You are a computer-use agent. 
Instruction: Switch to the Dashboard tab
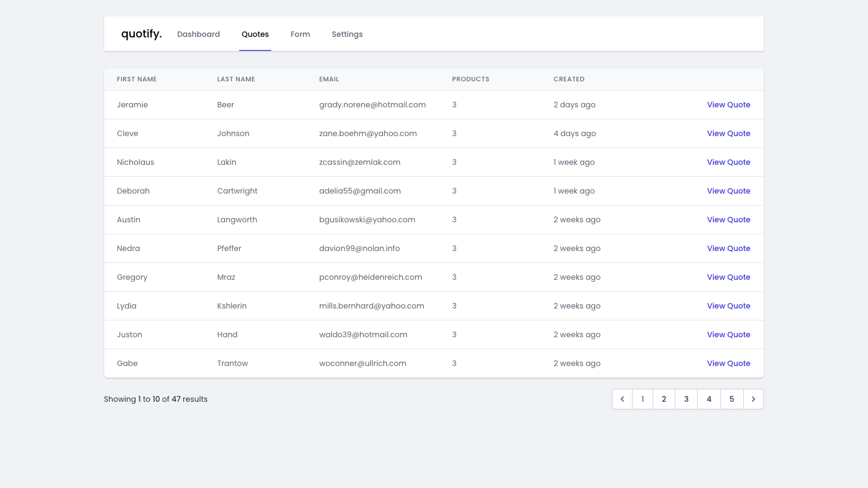click(x=199, y=34)
